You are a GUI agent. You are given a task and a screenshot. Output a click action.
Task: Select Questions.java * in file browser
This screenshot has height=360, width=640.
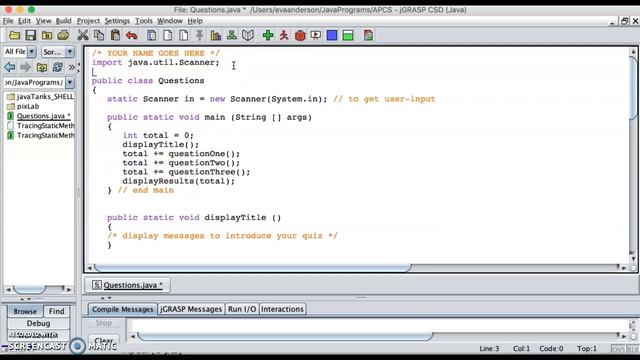[39, 116]
